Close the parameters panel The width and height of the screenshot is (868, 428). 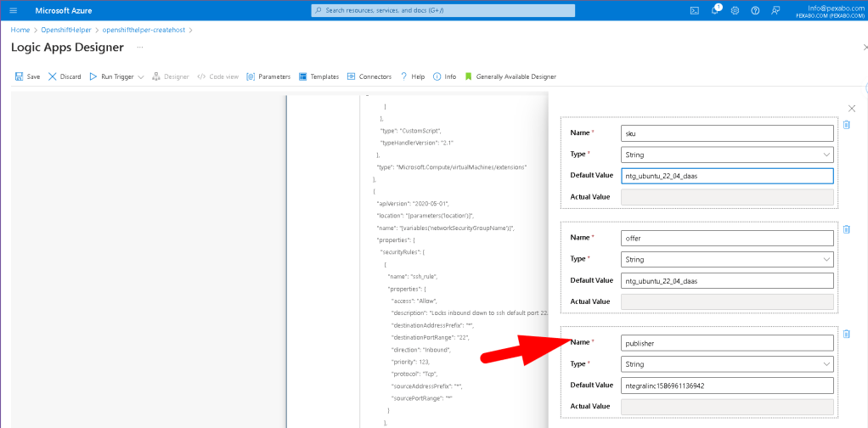pos(852,109)
